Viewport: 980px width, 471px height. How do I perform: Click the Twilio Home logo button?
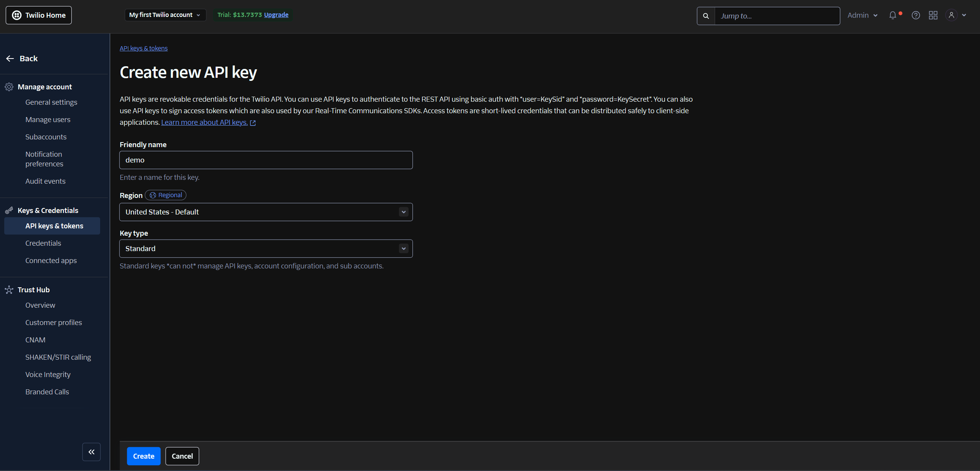tap(39, 15)
